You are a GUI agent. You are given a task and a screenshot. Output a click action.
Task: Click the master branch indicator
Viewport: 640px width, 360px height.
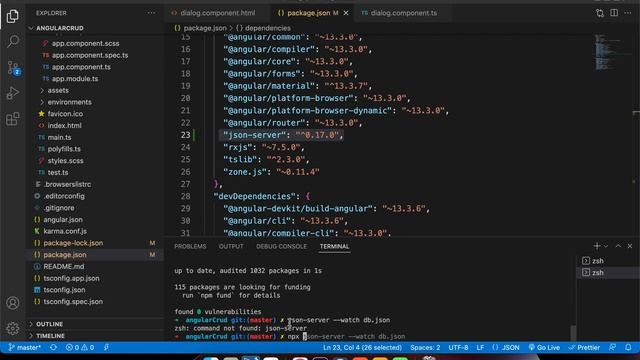pyautogui.click(x=25, y=348)
